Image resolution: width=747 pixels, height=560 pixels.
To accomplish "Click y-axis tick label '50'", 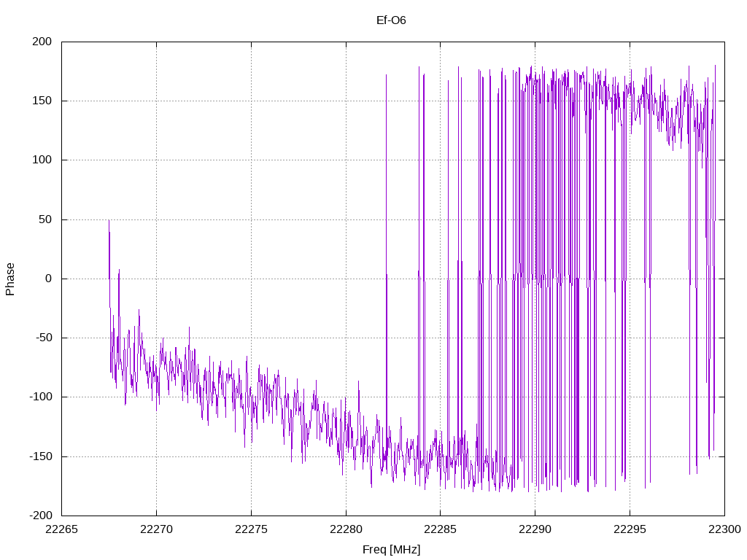I will tap(45, 219).
